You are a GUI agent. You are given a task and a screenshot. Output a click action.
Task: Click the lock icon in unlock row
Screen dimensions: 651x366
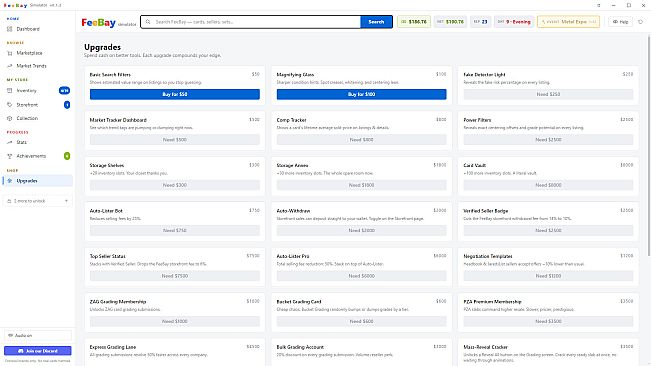[x=10, y=201]
